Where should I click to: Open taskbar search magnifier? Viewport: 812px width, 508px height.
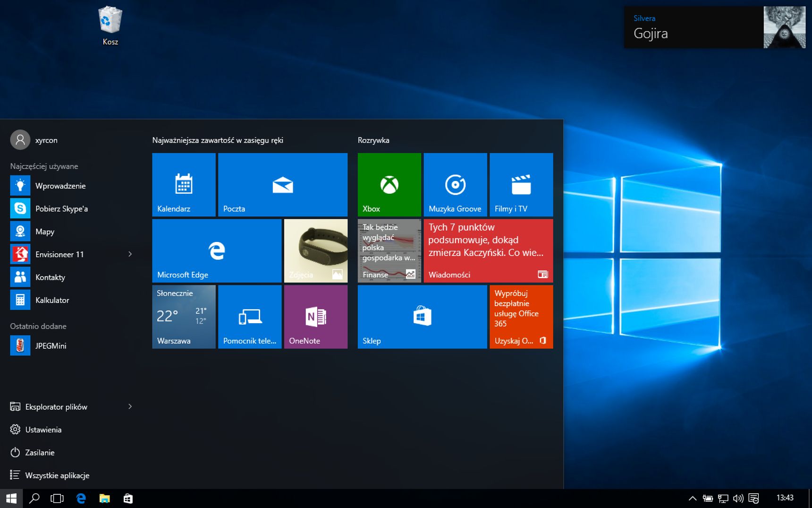coord(34,499)
